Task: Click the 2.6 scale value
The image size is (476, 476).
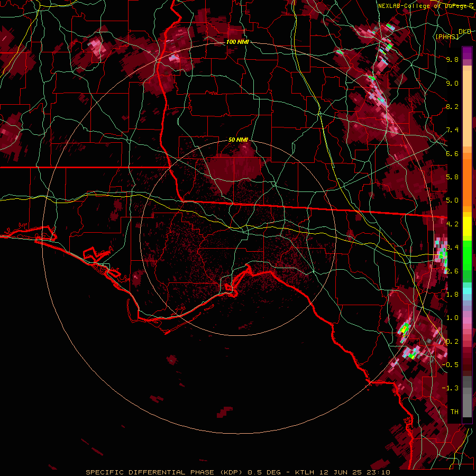Action: pos(452,271)
